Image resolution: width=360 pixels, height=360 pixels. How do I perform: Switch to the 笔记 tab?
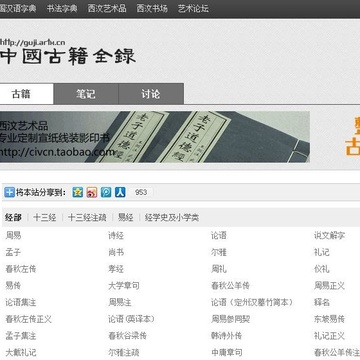coord(86,94)
